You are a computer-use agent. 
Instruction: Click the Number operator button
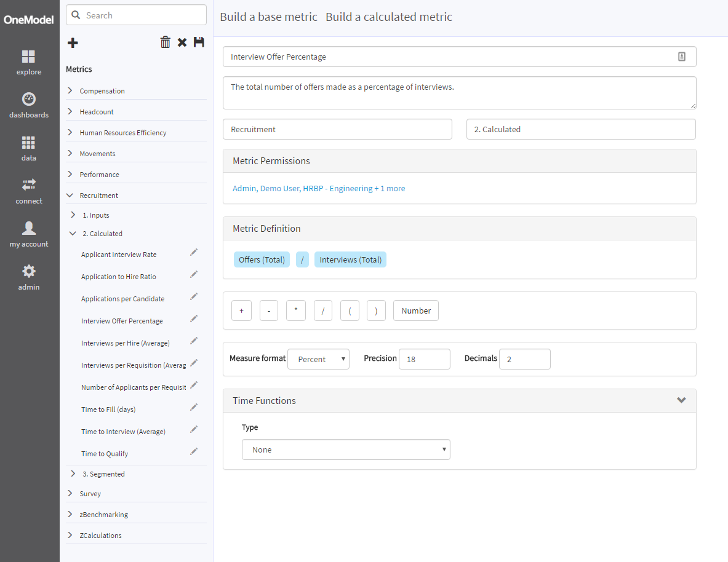(x=416, y=311)
